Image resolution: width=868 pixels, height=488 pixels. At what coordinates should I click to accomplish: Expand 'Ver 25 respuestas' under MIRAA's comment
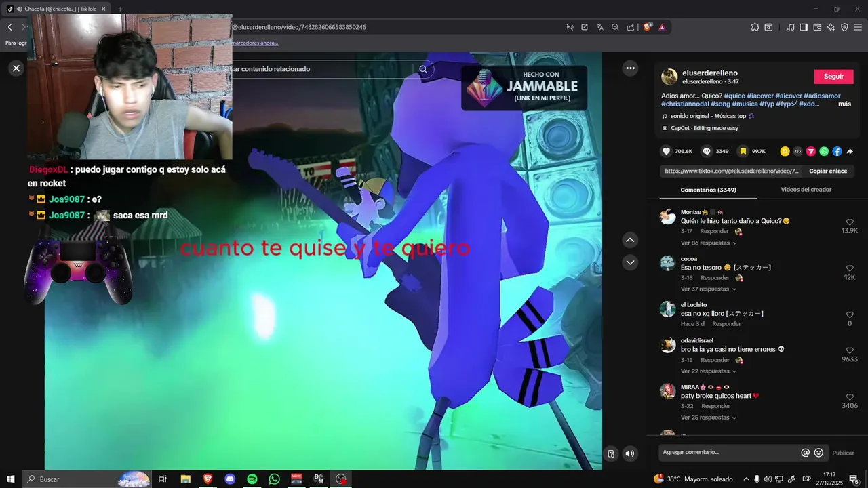pyautogui.click(x=709, y=418)
